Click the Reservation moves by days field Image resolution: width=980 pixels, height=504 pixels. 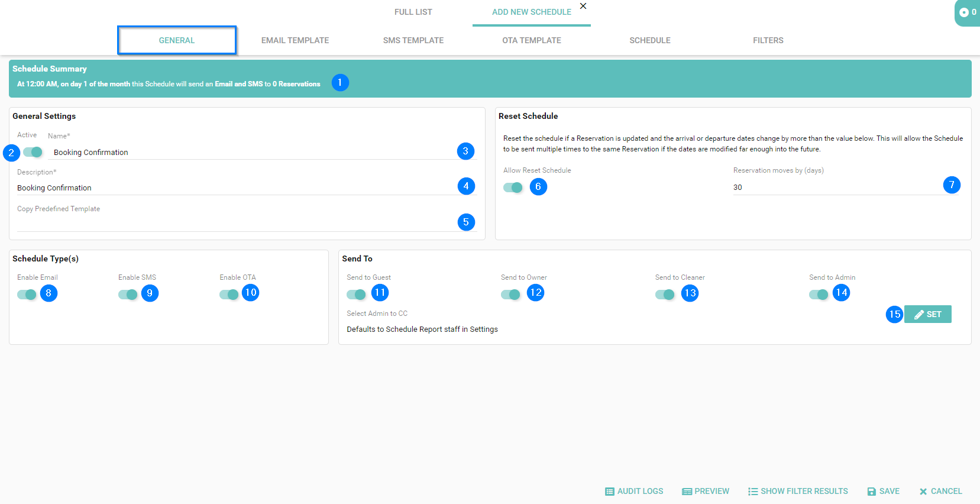click(834, 188)
